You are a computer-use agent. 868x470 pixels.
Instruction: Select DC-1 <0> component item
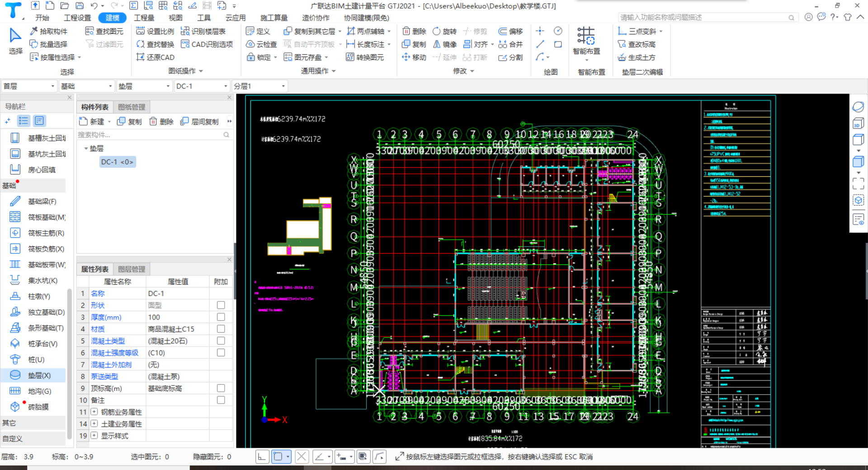pyautogui.click(x=117, y=162)
